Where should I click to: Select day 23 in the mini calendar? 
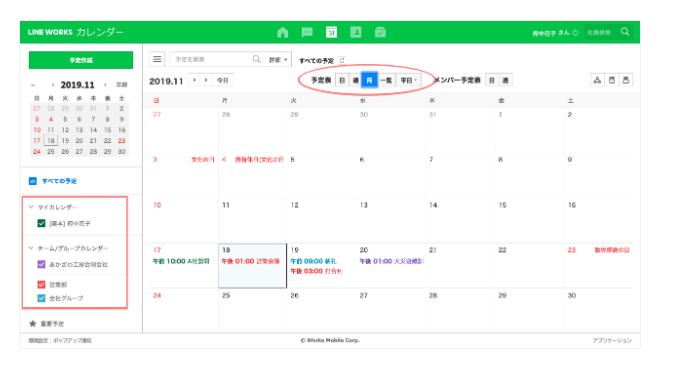tap(122, 140)
